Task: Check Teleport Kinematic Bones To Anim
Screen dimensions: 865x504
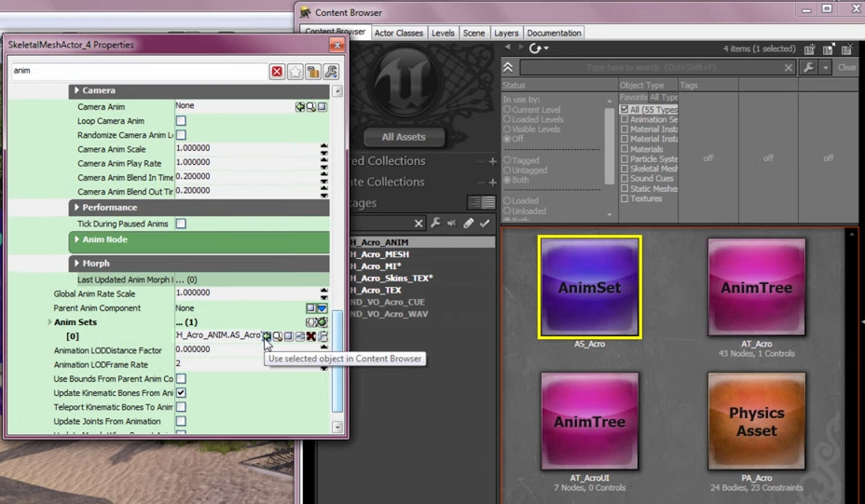Action: click(181, 407)
